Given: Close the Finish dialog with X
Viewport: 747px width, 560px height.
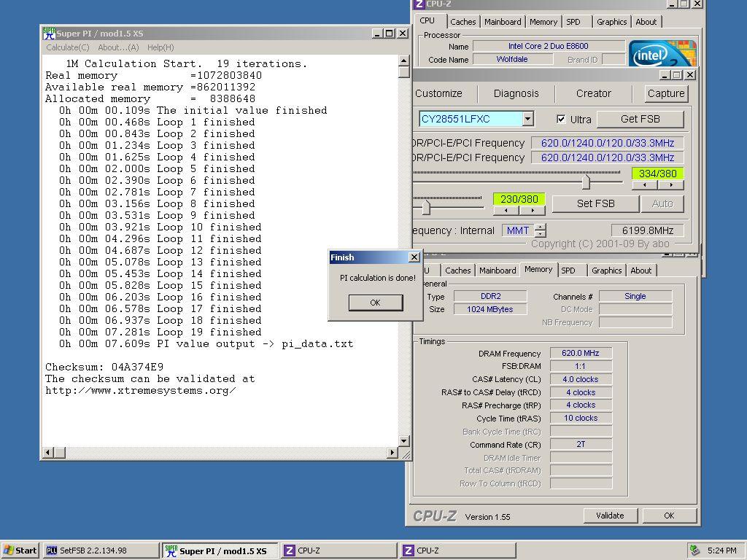Looking at the screenshot, I should 414,257.
